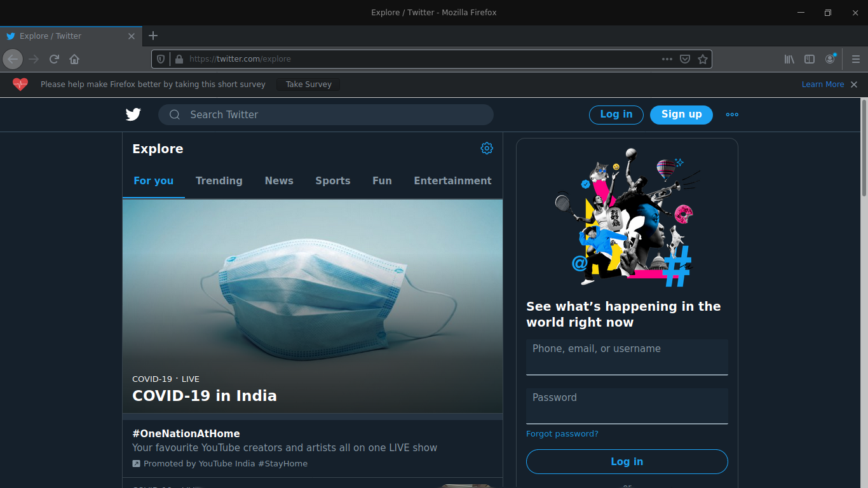The height and width of the screenshot is (488, 868).
Task: Close the Explore / Twitter tab
Action: click(x=132, y=36)
